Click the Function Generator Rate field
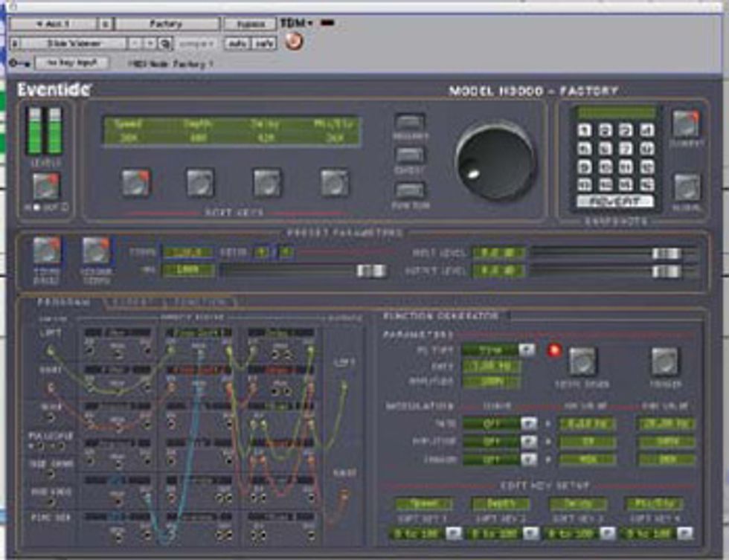729x560 pixels. [x=491, y=366]
